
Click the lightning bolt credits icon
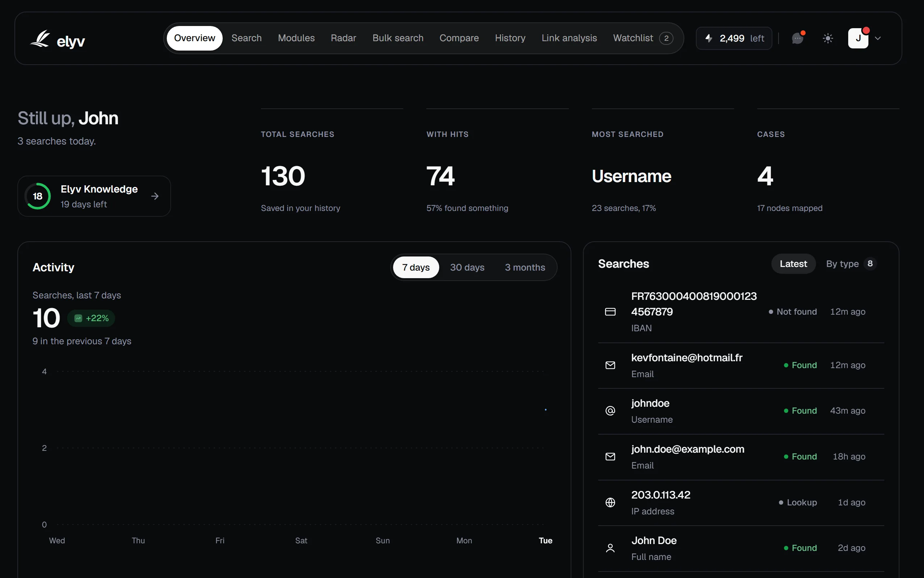709,38
